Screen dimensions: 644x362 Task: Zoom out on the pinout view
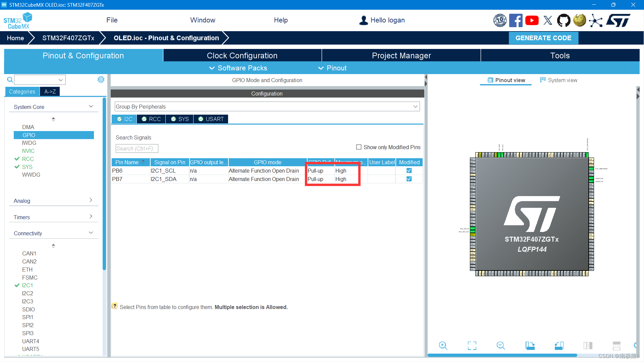[x=500, y=346]
